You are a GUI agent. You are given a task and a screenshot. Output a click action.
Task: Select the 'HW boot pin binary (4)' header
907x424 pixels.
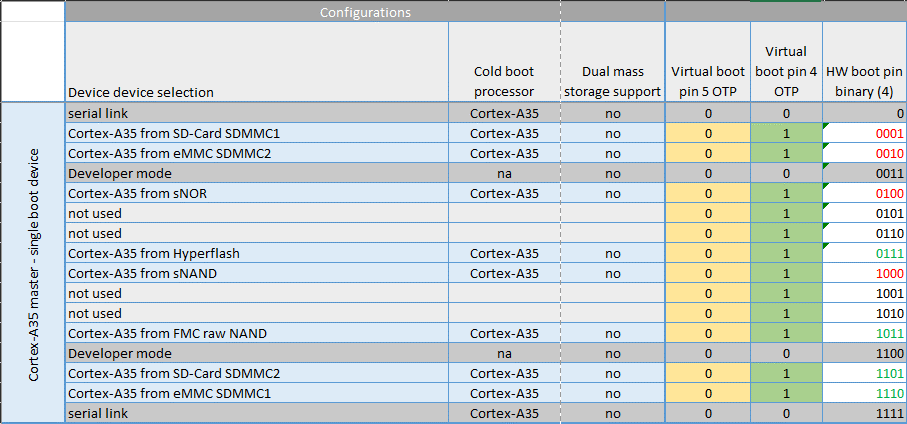(864, 62)
